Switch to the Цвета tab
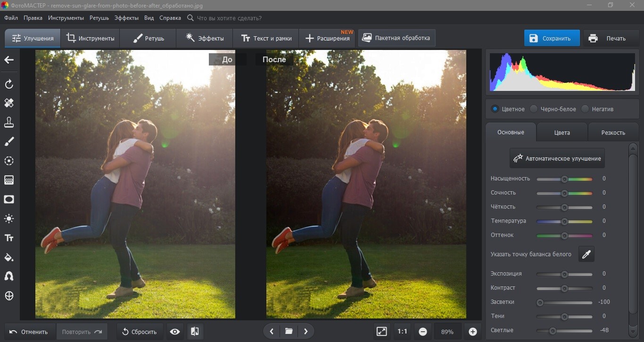 pyautogui.click(x=562, y=132)
